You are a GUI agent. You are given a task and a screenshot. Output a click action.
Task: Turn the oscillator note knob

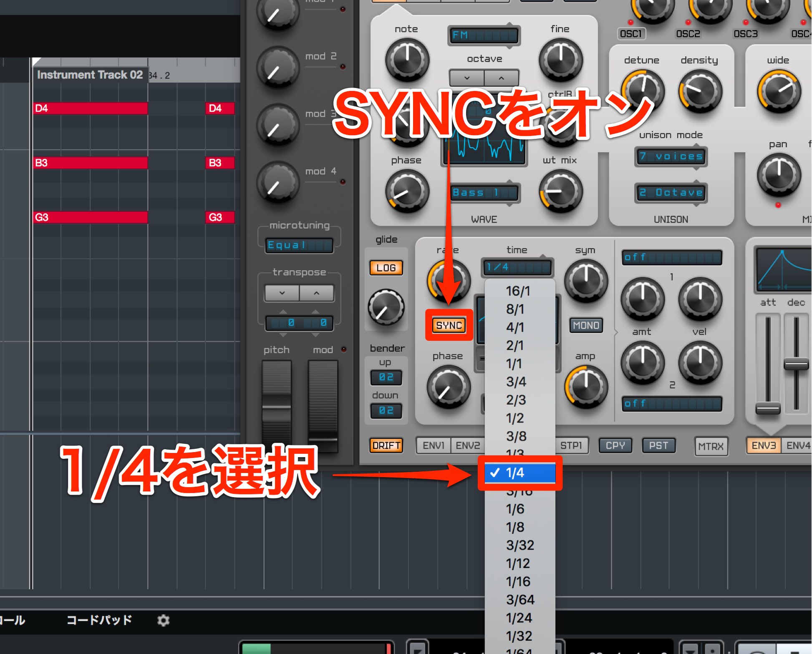pos(407,60)
